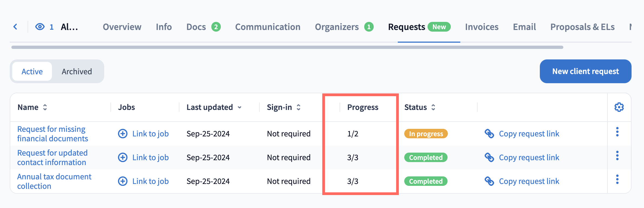Viewport: 644px width, 208px height.
Task: Sort by Last updated dropdown arrow
Action: pyautogui.click(x=239, y=108)
